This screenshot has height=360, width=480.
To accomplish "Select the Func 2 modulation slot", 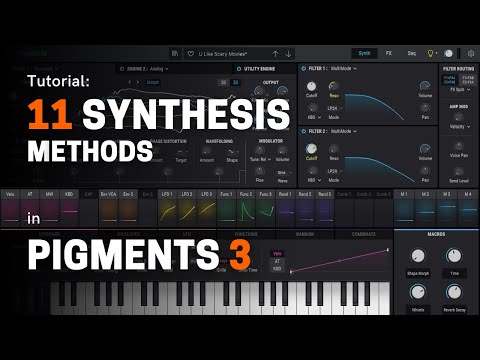I will (x=246, y=208).
